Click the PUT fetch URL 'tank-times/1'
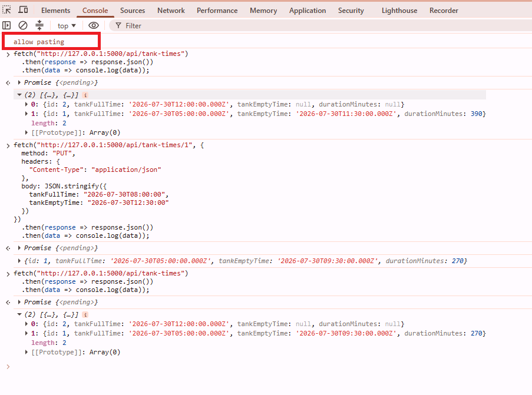Viewport: 532px width, 395px height. point(115,145)
